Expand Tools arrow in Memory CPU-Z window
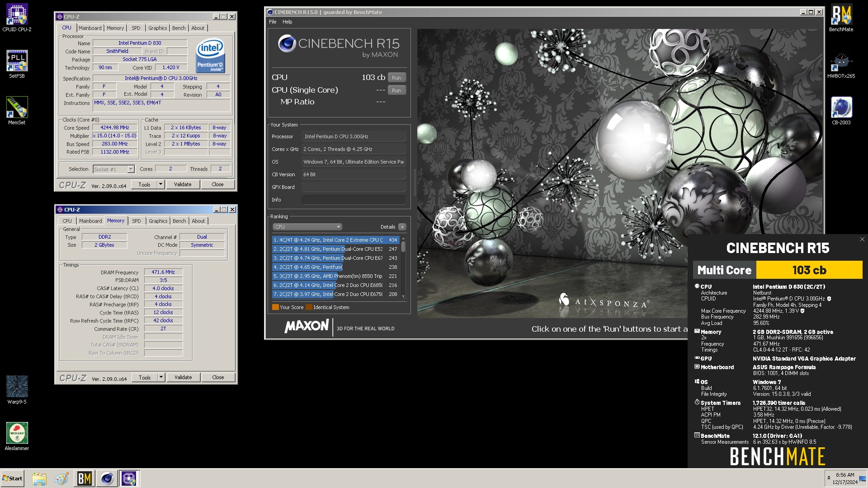This screenshot has width=868, height=488. pyautogui.click(x=161, y=377)
